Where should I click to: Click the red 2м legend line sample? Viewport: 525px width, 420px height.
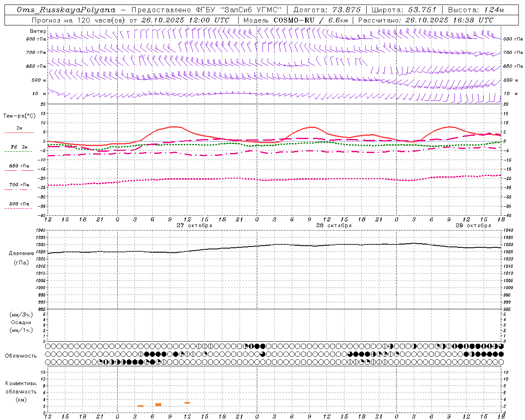(19, 133)
